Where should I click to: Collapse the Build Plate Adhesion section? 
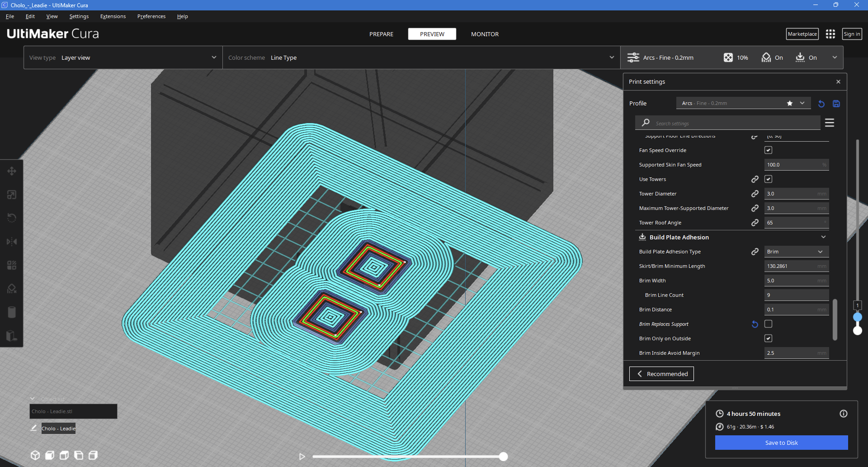click(823, 237)
